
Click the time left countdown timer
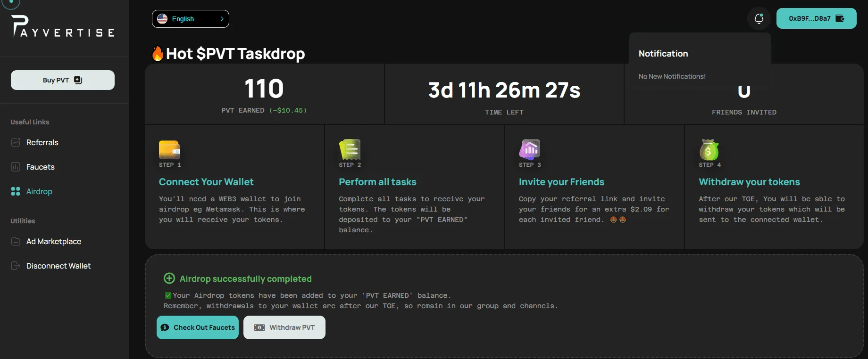(504, 90)
